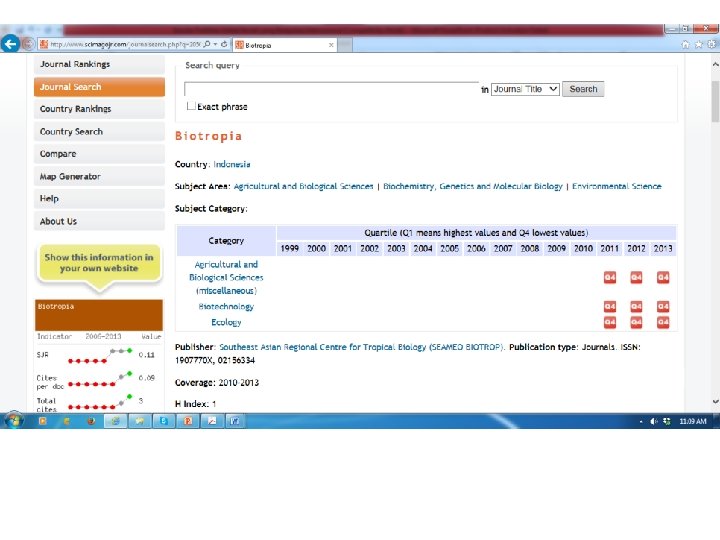
Task: Open Help in the side menu
Action: [x=99, y=198]
